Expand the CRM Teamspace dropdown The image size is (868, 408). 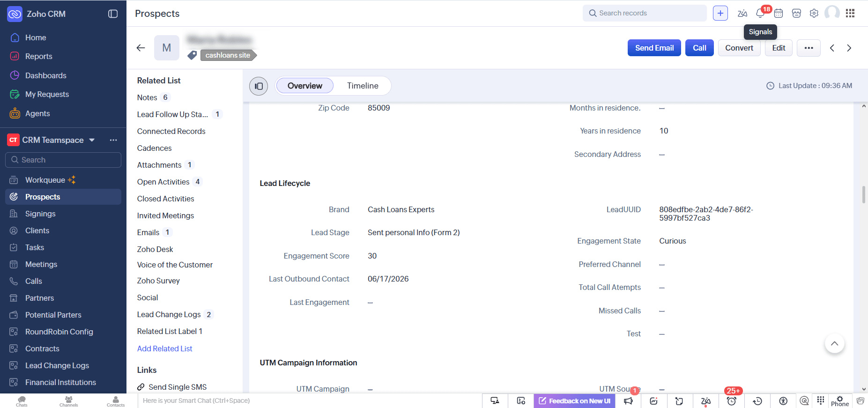point(92,140)
